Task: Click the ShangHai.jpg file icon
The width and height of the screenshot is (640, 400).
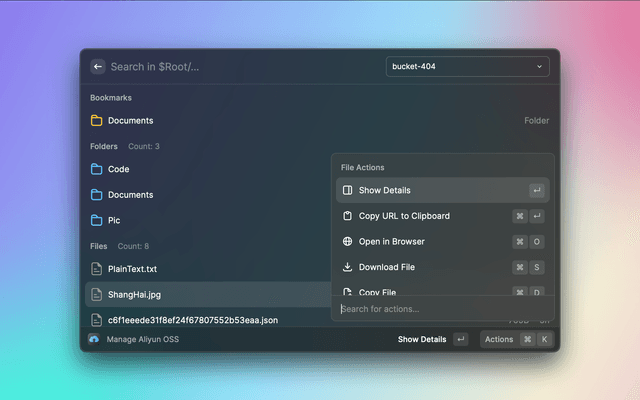Action: click(x=97, y=295)
